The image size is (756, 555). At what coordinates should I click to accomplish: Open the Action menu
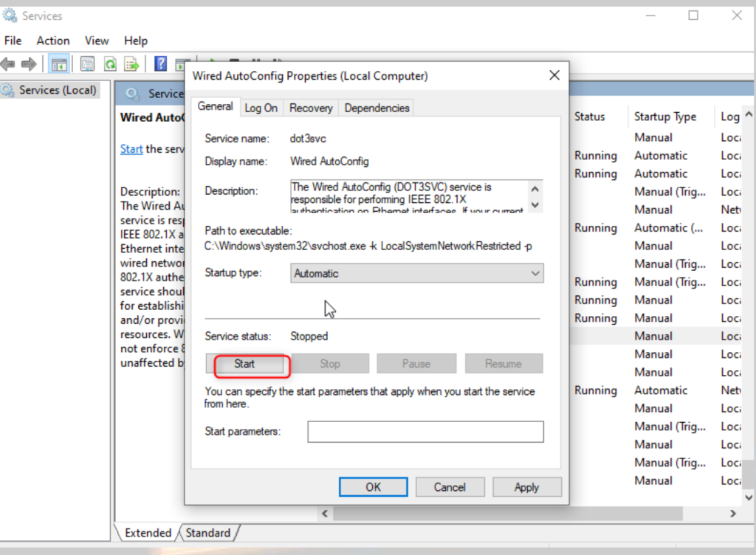(53, 41)
